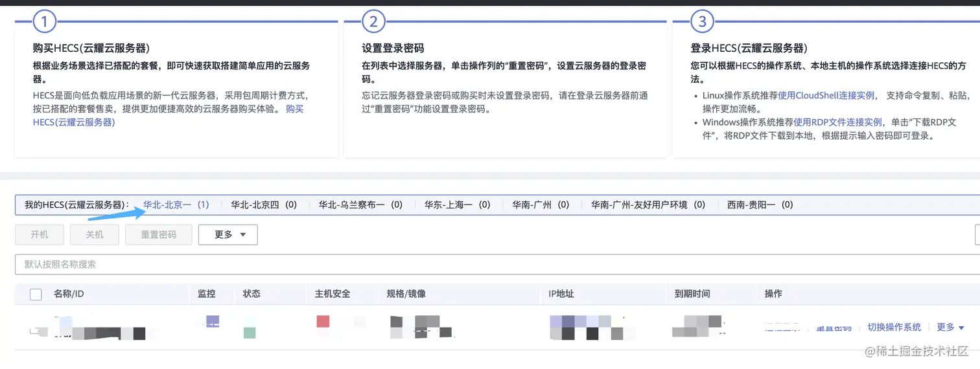Image resolution: width=980 pixels, height=369 pixels.
Task: Click the 监控 column header
Action: click(x=206, y=294)
